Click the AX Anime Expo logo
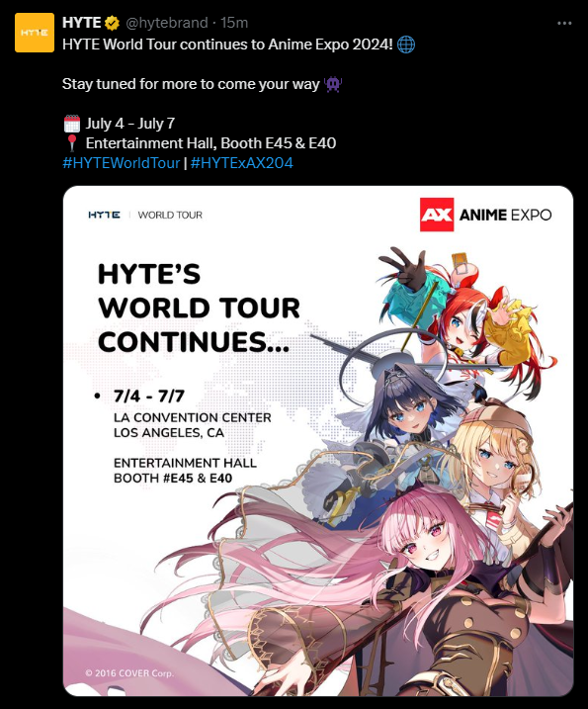The height and width of the screenshot is (709, 588). click(485, 215)
